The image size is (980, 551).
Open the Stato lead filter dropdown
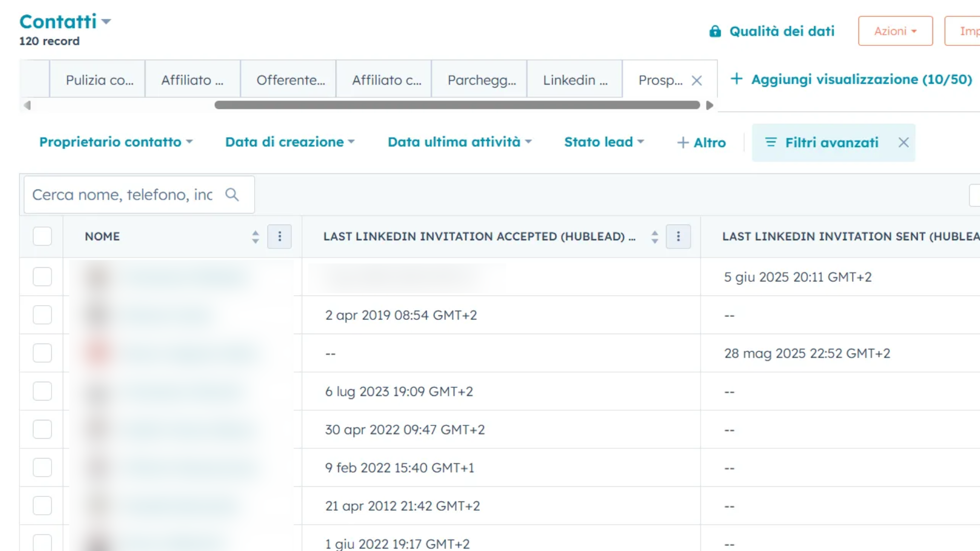(x=604, y=142)
